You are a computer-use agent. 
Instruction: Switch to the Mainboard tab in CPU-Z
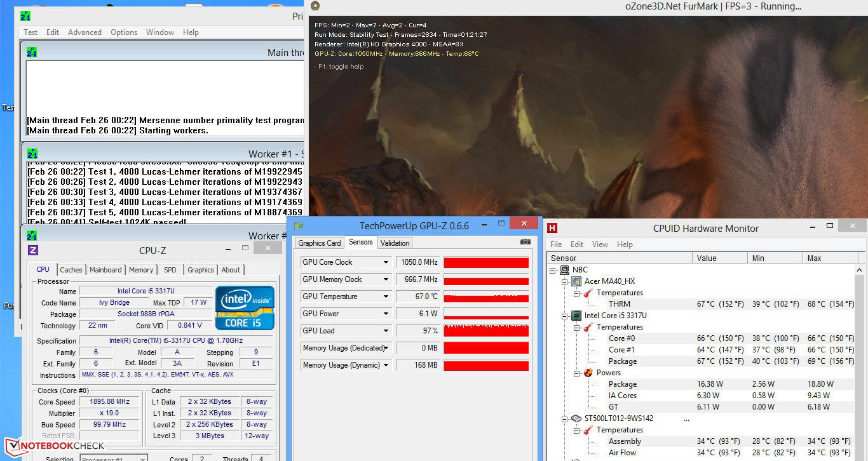point(105,270)
